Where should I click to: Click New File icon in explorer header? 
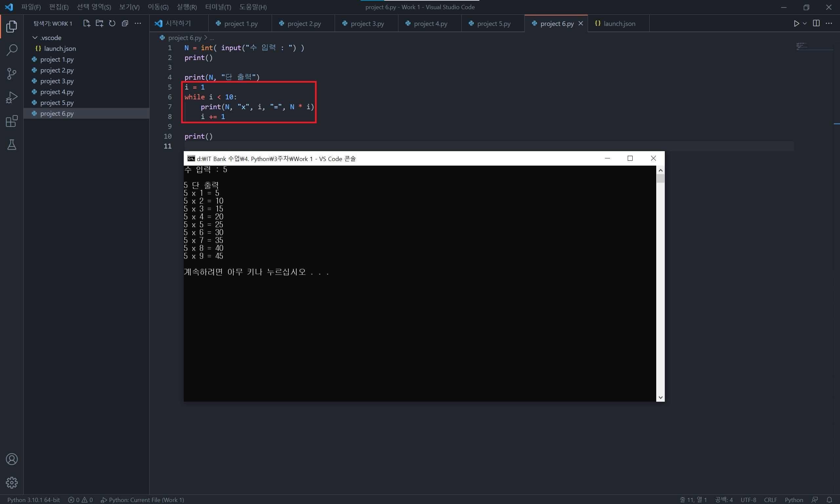[x=87, y=23]
